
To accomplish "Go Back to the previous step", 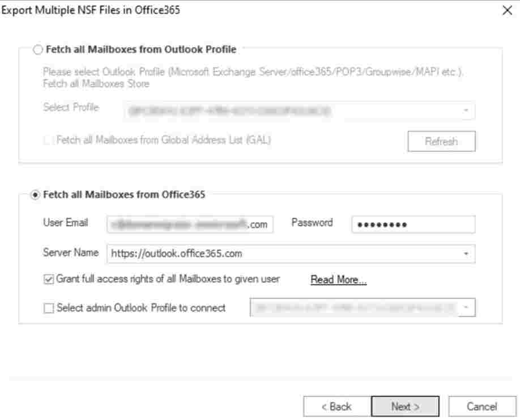I will click(336, 406).
